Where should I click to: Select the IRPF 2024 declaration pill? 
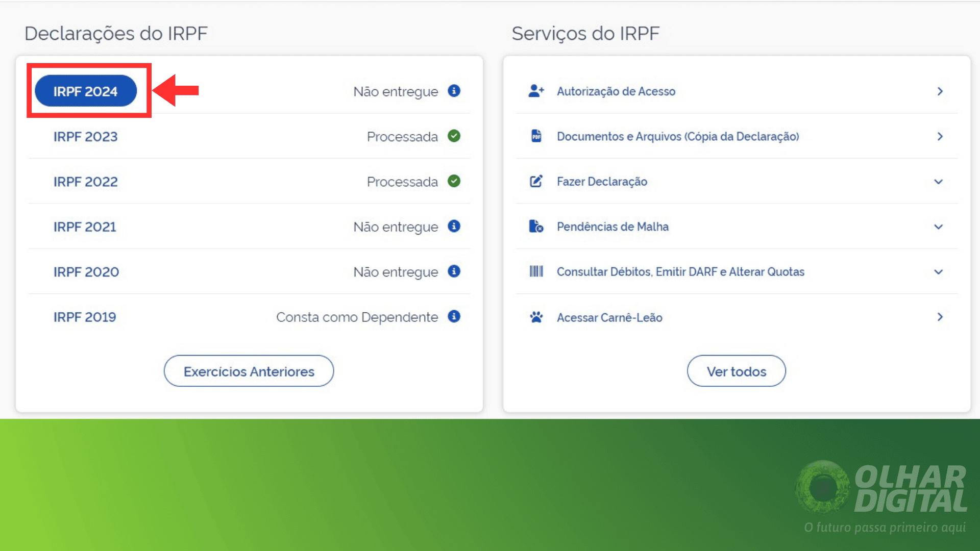(86, 91)
